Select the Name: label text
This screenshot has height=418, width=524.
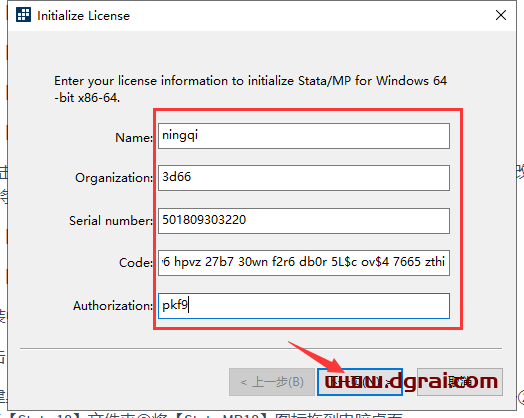pos(134,137)
